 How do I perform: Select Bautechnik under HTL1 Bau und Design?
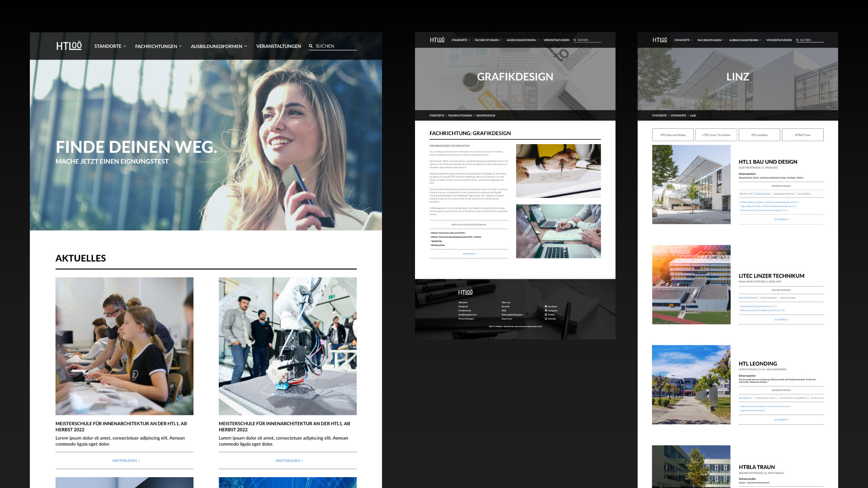click(746, 194)
